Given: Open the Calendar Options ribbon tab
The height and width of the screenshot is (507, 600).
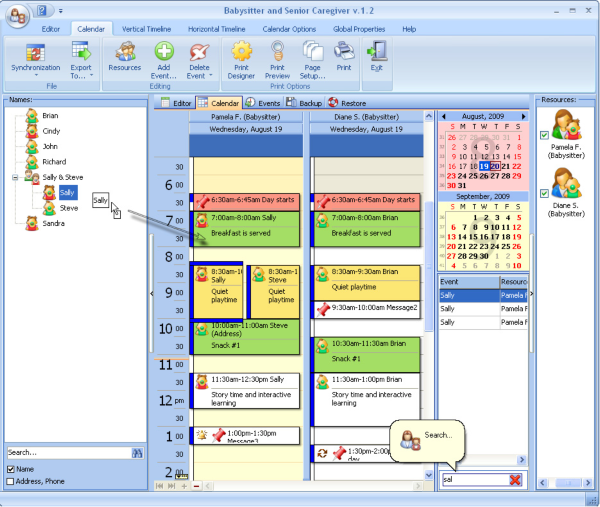Looking at the screenshot, I should click(x=289, y=29).
